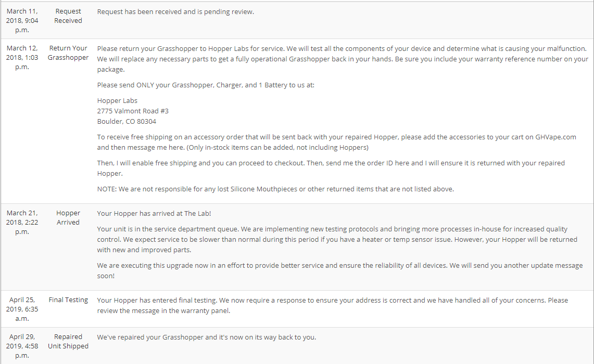Click the 'Return Your Grasshopper' status label
Viewport: 594px width, 364px height.
coord(68,53)
